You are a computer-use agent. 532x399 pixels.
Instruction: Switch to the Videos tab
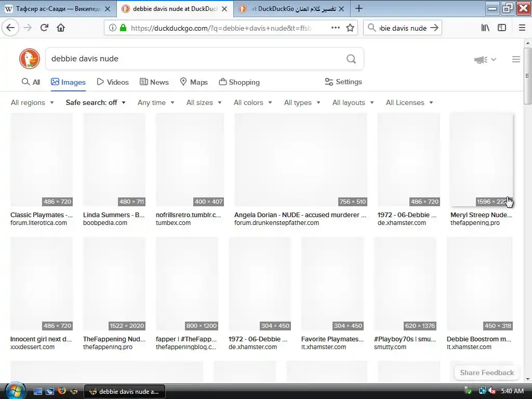pyautogui.click(x=113, y=82)
